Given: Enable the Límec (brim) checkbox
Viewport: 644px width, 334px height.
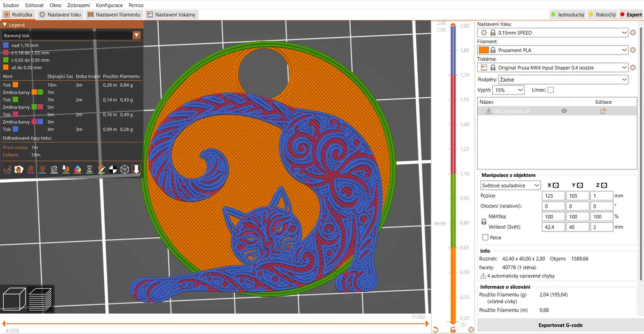Looking at the screenshot, I should point(550,90).
